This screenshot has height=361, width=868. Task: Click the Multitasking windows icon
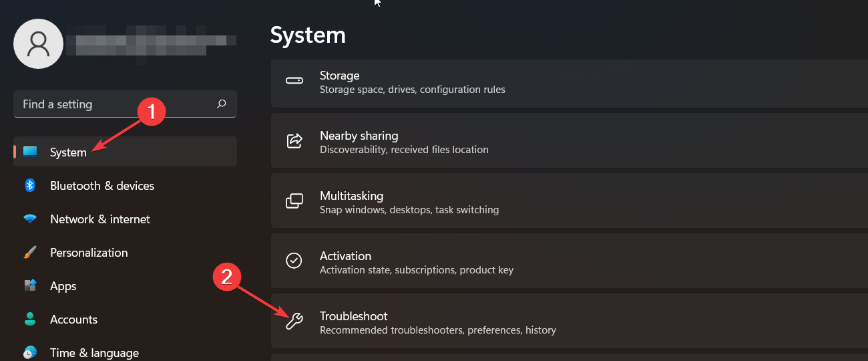coord(294,201)
